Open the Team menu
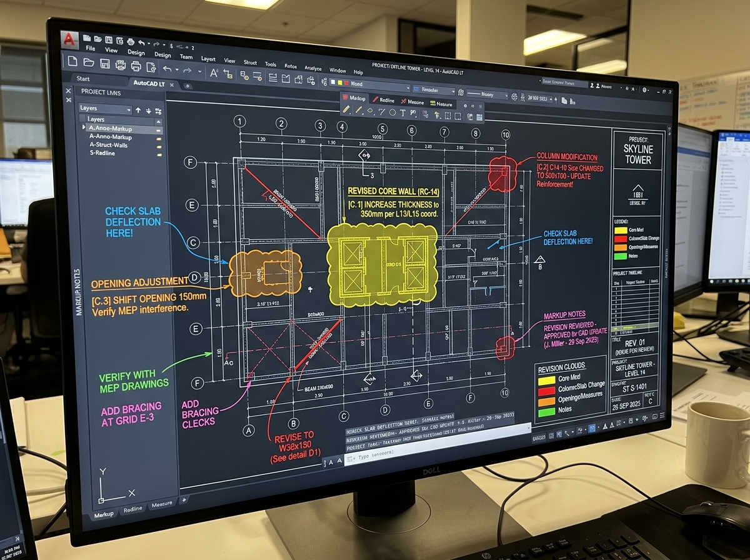Image resolution: width=750 pixels, height=560 pixels. (186, 57)
